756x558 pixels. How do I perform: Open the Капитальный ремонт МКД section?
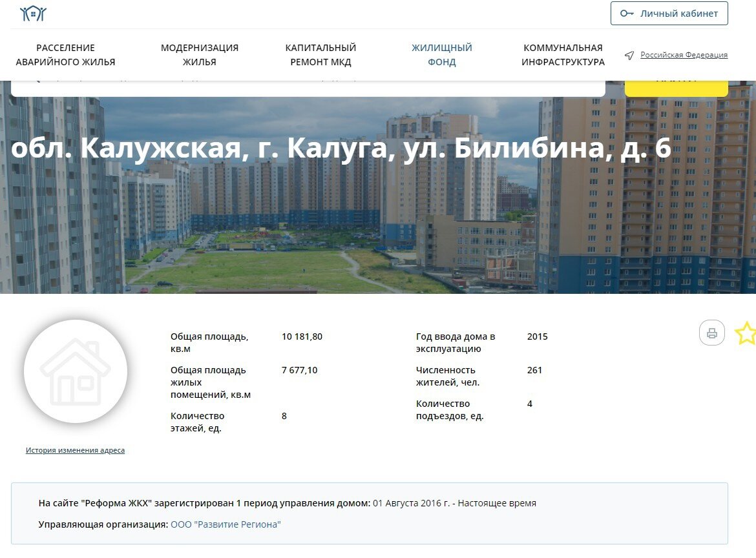[x=320, y=54]
